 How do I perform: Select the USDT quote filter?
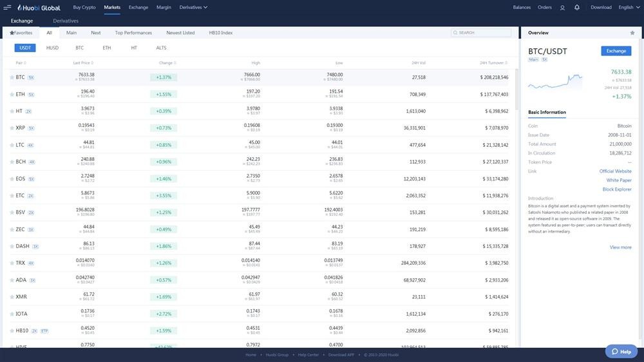pyautogui.click(x=25, y=48)
